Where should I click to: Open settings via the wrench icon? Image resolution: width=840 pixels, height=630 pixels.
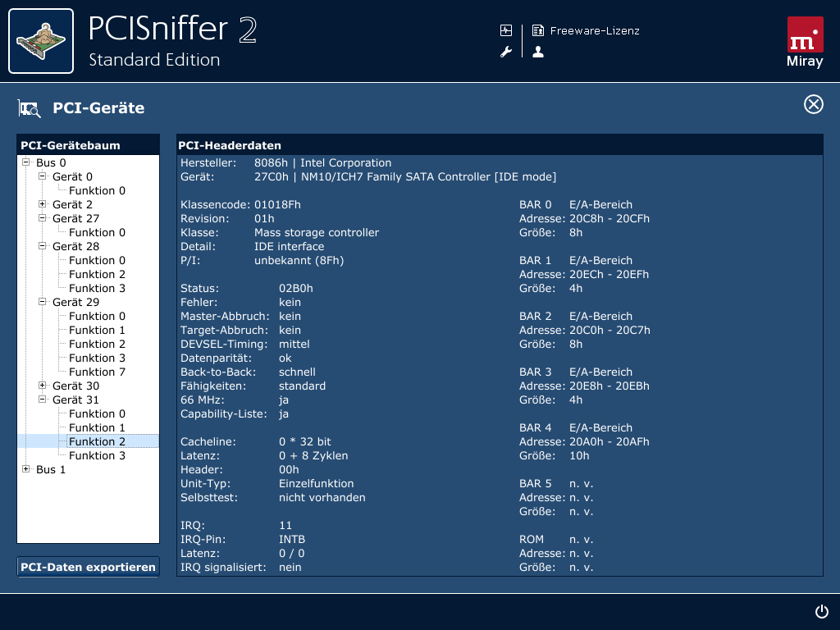507,52
